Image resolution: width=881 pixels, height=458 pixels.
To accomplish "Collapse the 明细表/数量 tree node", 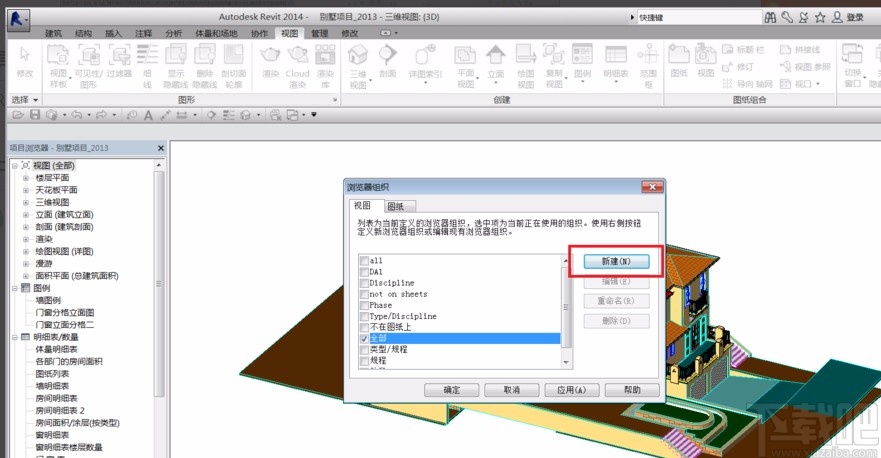I will tap(15, 337).
